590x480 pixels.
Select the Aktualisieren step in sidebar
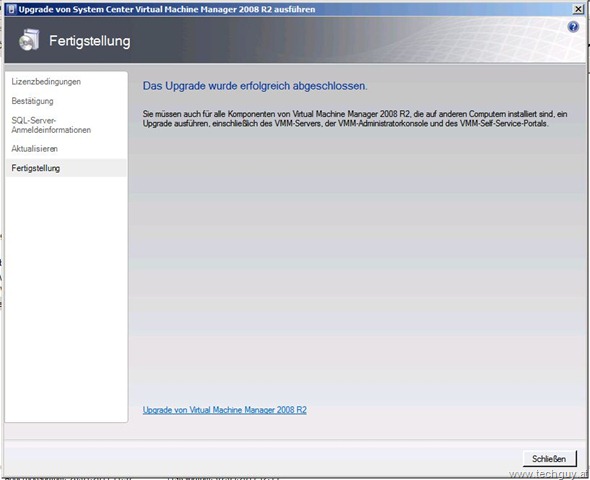coord(35,149)
